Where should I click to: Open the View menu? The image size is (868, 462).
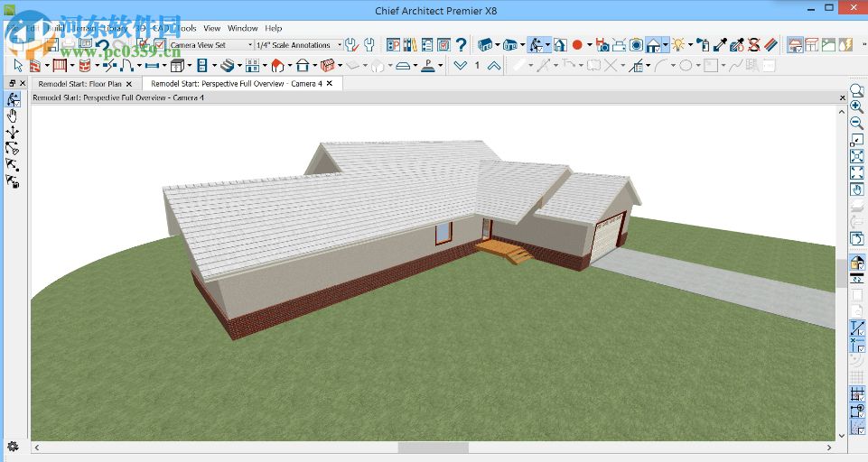[212, 28]
